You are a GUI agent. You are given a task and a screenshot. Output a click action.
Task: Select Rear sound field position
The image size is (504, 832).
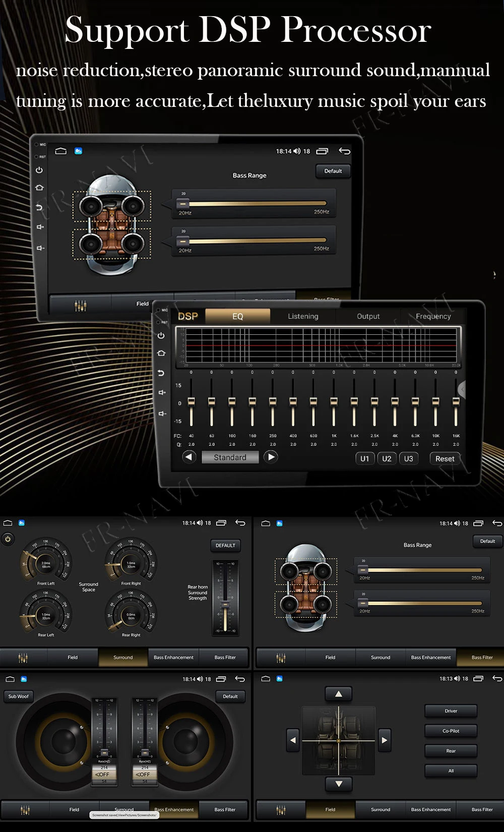[x=451, y=751]
